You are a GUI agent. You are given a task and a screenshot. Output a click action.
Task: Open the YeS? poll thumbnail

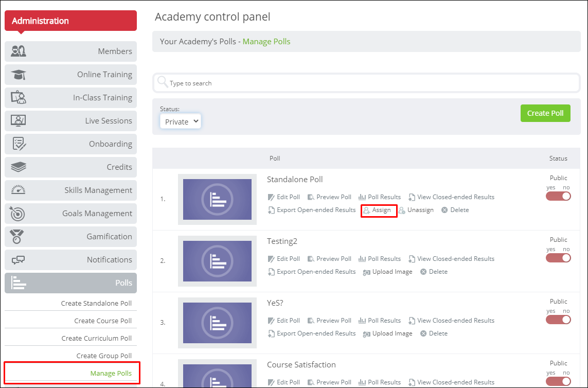pos(217,323)
